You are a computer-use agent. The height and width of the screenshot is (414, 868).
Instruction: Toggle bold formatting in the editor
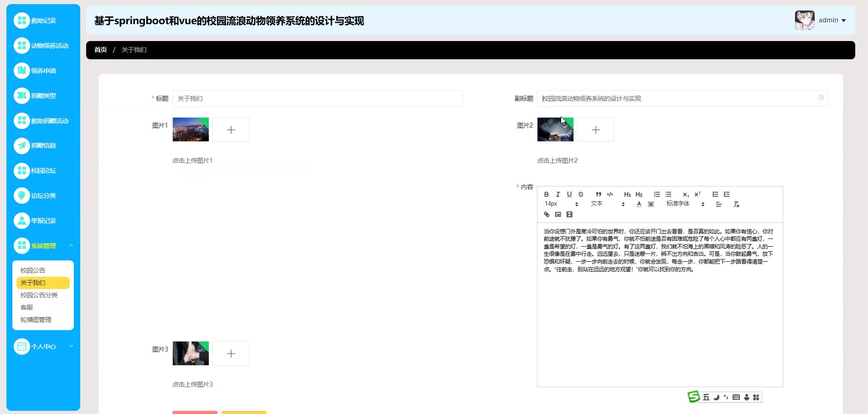(x=546, y=194)
